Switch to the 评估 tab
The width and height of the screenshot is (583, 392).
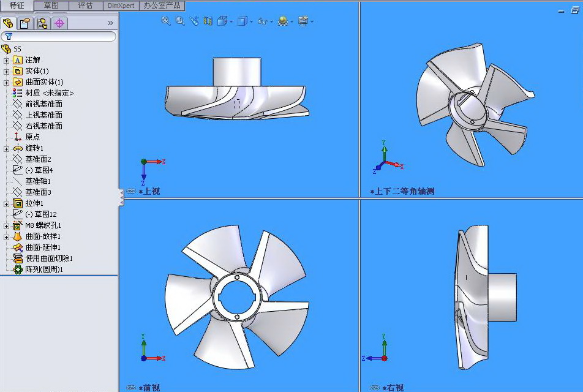(85, 6)
